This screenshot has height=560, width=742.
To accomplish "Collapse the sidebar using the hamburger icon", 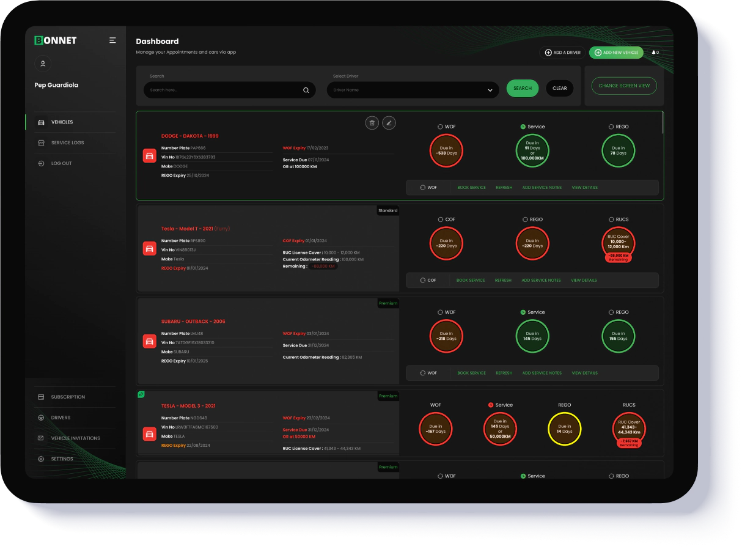I will [x=112, y=40].
